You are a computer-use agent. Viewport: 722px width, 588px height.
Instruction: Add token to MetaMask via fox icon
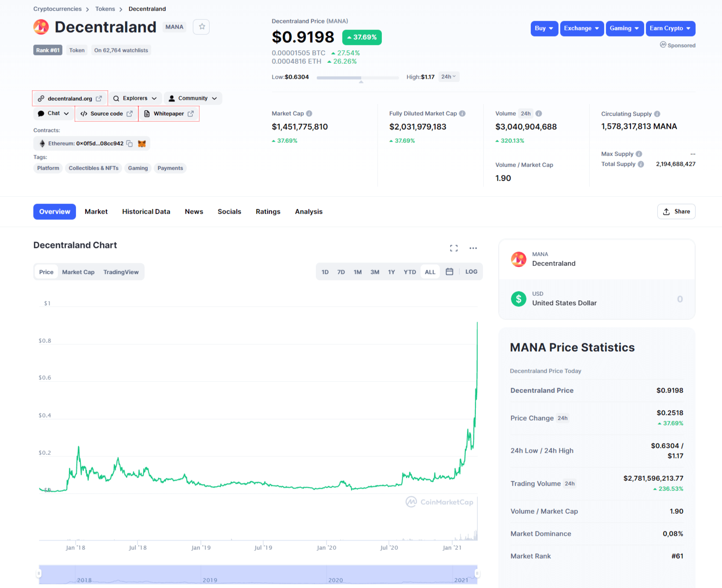141,144
